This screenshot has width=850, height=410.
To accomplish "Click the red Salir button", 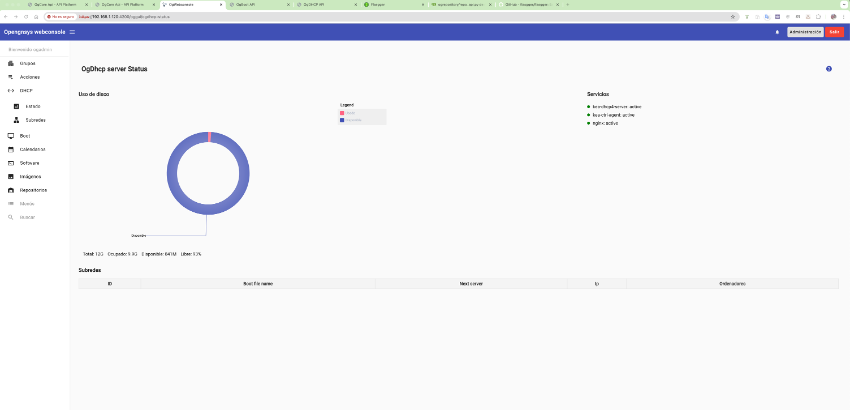I will (835, 32).
